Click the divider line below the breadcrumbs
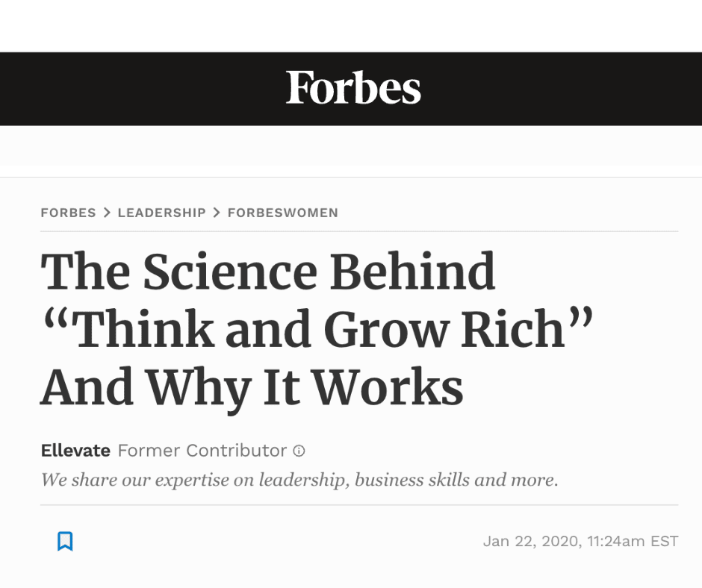702x588 pixels. click(358, 231)
